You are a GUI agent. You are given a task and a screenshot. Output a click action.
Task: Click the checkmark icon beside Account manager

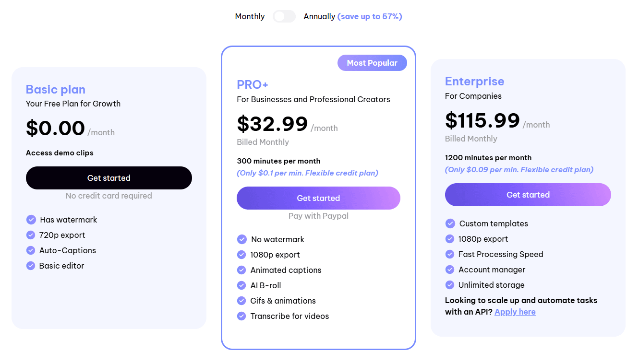click(x=450, y=270)
